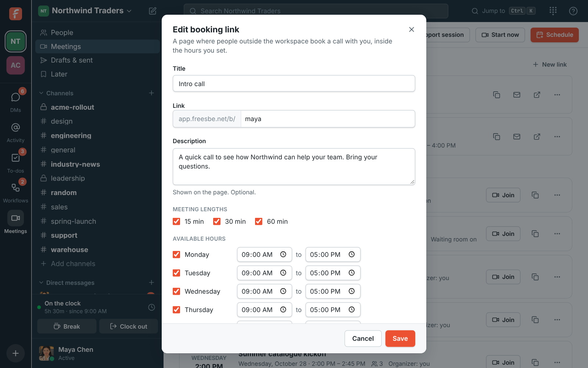This screenshot has height=368, width=588.
Task: Click Start now in Meetings page
Action: [x=500, y=35]
